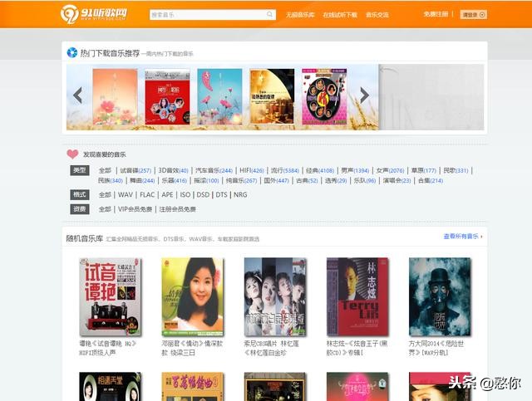Select 注册会员免费 pricing filter
This screenshot has height=401, width=532.
point(177,209)
